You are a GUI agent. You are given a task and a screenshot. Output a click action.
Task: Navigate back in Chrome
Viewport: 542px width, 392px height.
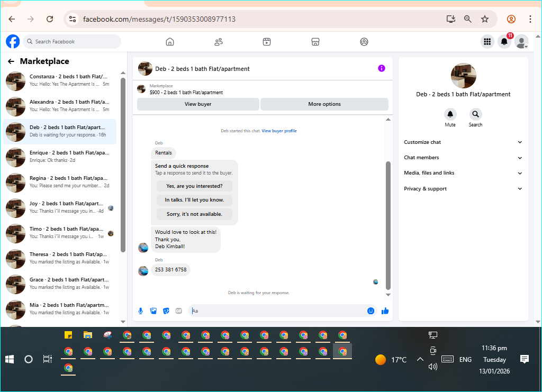point(12,19)
